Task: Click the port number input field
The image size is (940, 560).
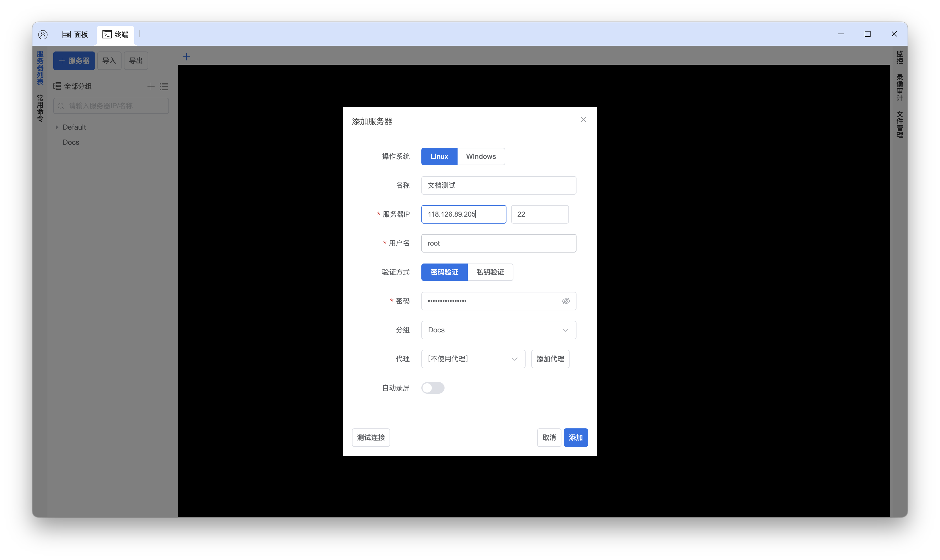Action: [539, 214]
